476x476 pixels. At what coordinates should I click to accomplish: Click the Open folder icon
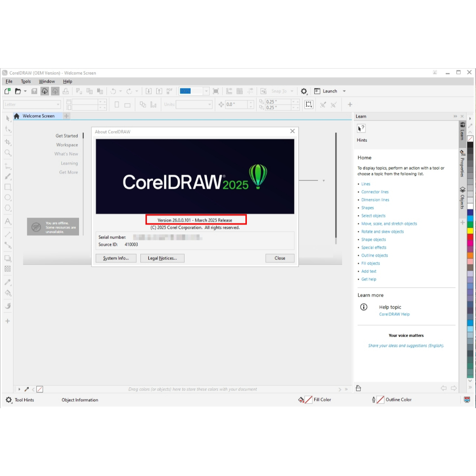point(18,91)
